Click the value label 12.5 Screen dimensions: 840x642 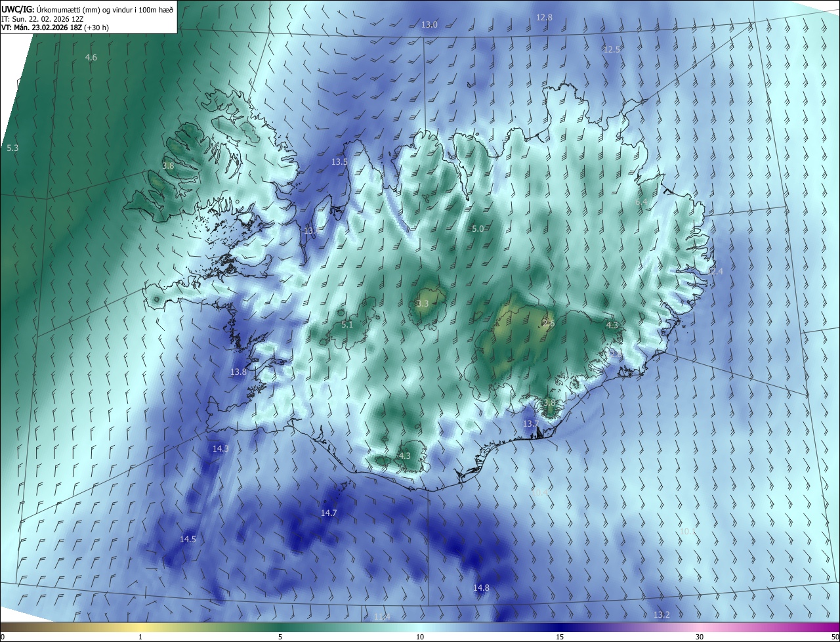tap(612, 49)
